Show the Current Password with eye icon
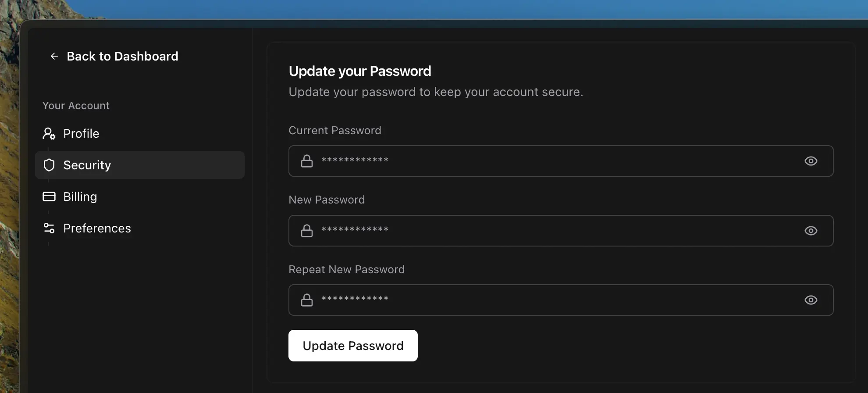 pos(811,161)
